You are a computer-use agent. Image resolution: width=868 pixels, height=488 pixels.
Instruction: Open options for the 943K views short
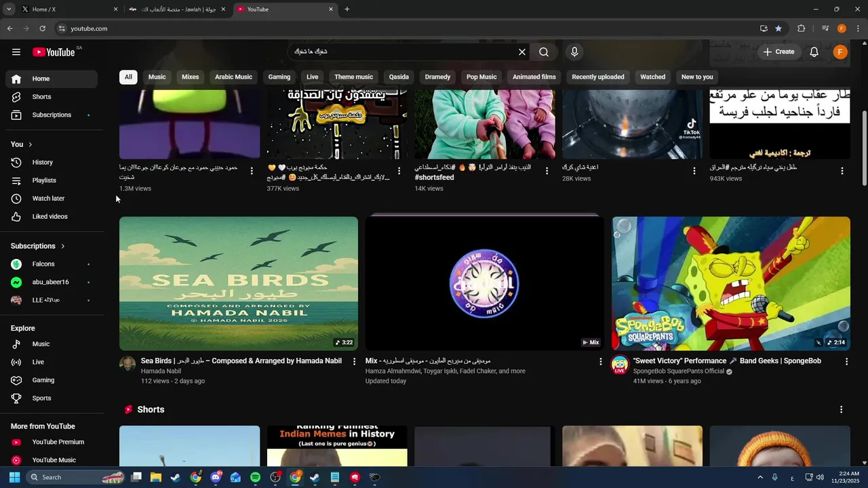(x=842, y=171)
